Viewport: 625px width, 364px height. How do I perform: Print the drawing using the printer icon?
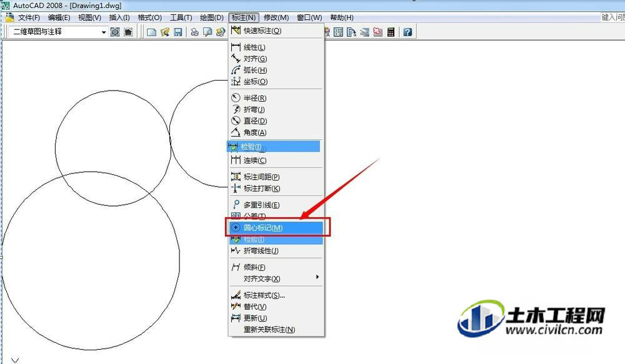tap(194, 32)
